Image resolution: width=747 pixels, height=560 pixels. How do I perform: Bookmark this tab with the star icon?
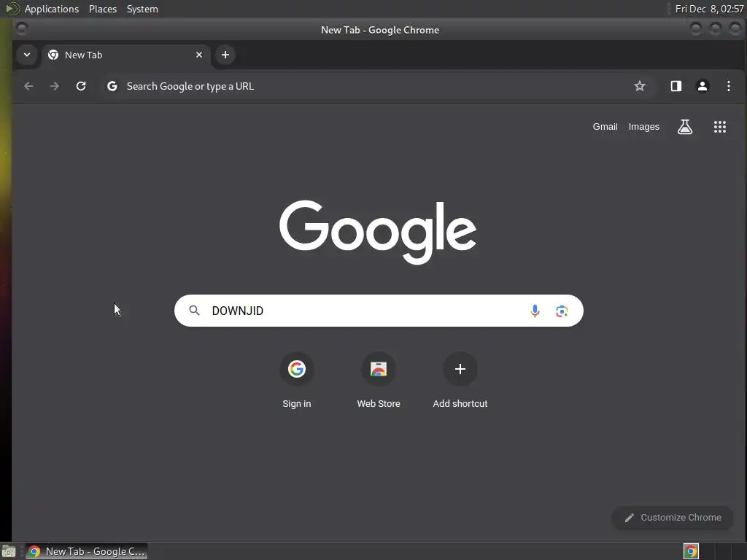click(639, 86)
